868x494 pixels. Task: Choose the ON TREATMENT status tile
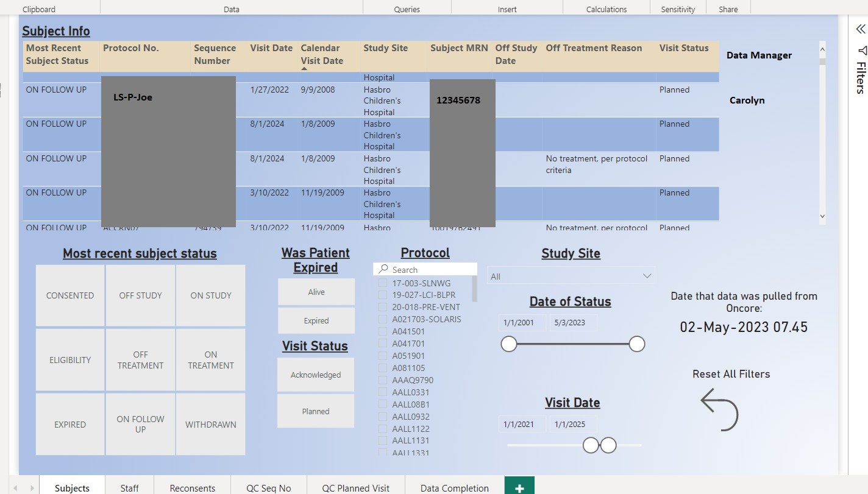pos(211,360)
